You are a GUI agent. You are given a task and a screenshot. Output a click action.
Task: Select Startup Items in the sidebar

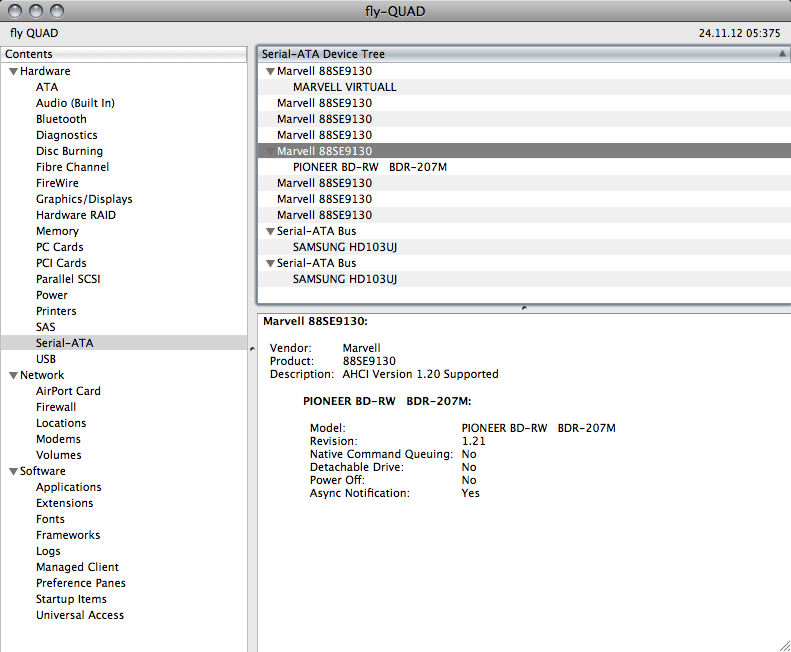click(71, 599)
